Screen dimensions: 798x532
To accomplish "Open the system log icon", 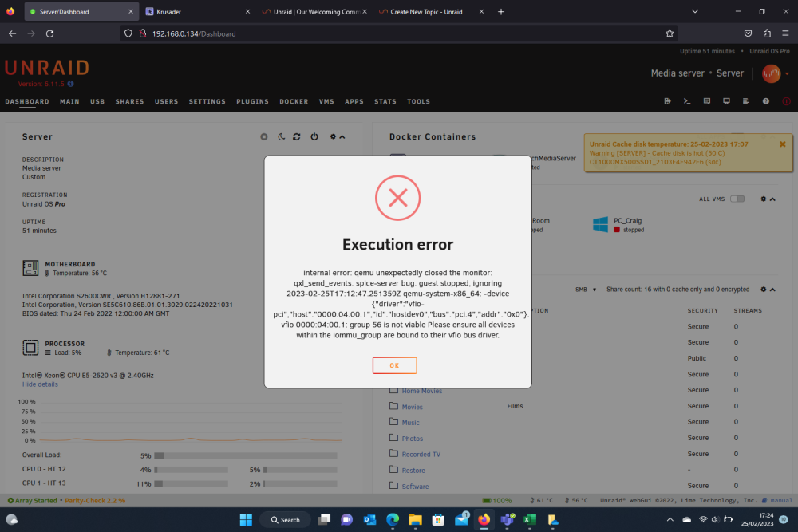I will 746,101.
